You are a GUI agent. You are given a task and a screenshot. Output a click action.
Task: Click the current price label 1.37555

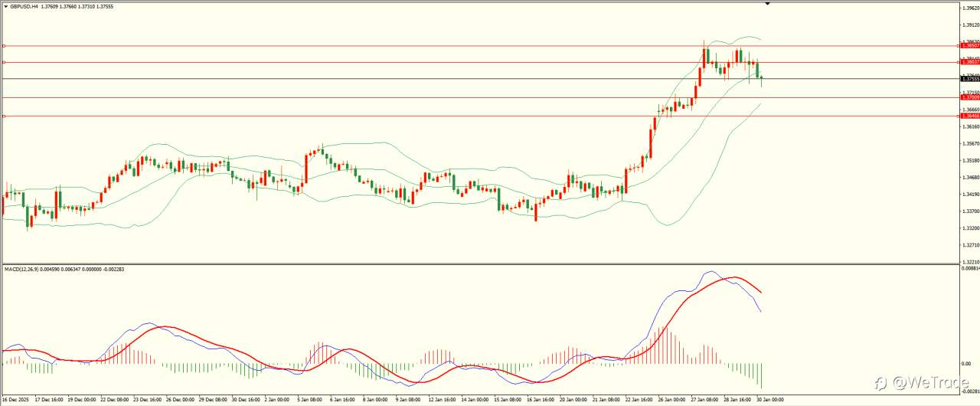coord(971,78)
